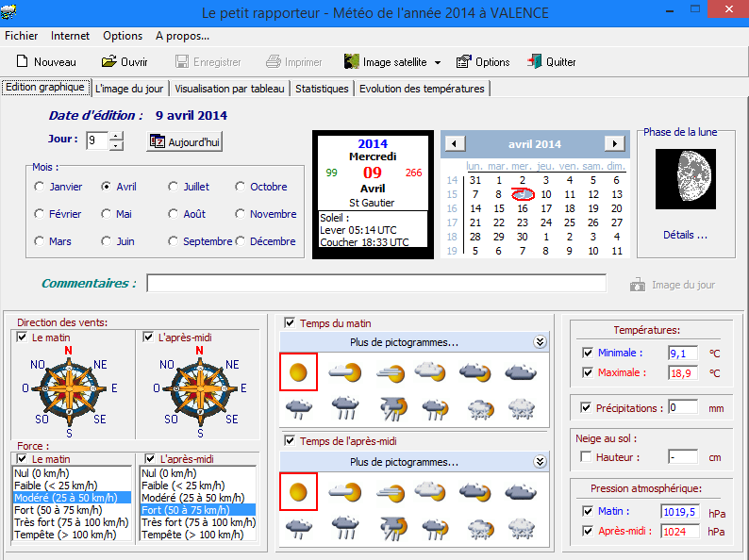Click the Nouveau toolbar button
The height and width of the screenshot is (560, 749).
(x=46, y=62)
